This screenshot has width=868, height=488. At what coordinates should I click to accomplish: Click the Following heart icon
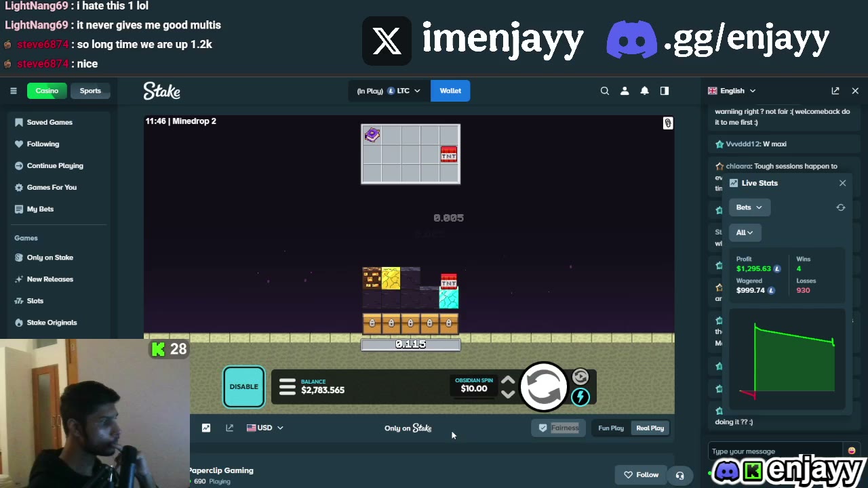(19, 144)
